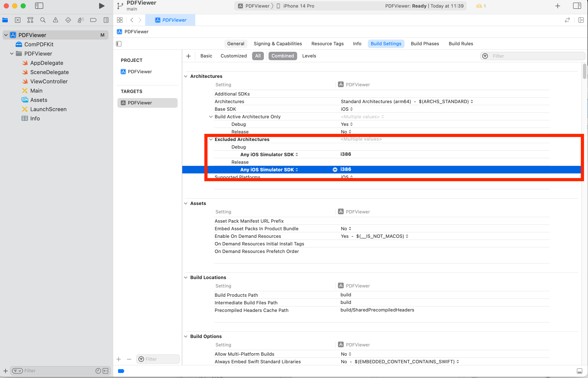This screenshot has height=378, width=588.
Task: Remove the i386 Release value
Action: tap(335, 170)
